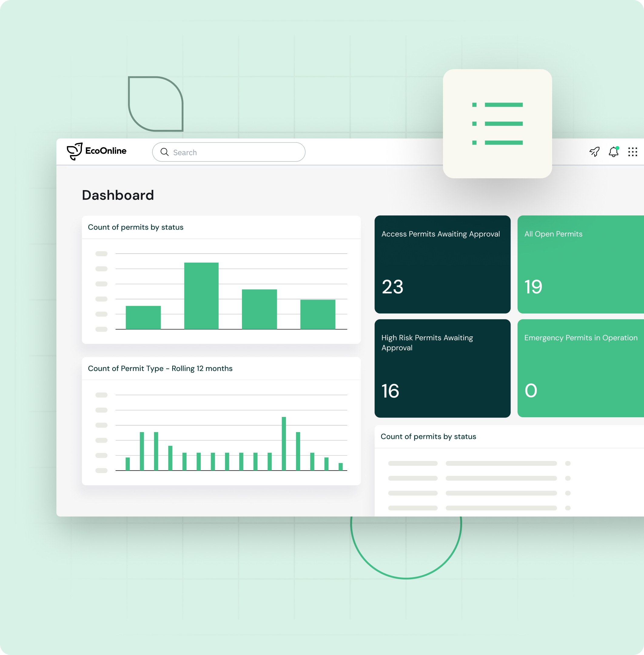Click the notification bell icon
Viewport: 644px width, 655px height.
tap(614, 152)
